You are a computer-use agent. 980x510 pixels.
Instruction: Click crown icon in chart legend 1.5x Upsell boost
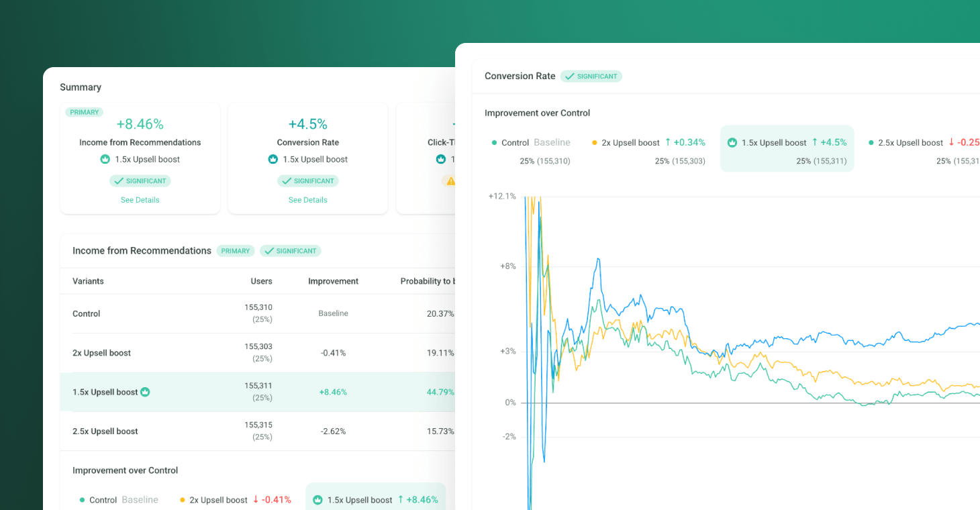[732, 143]
